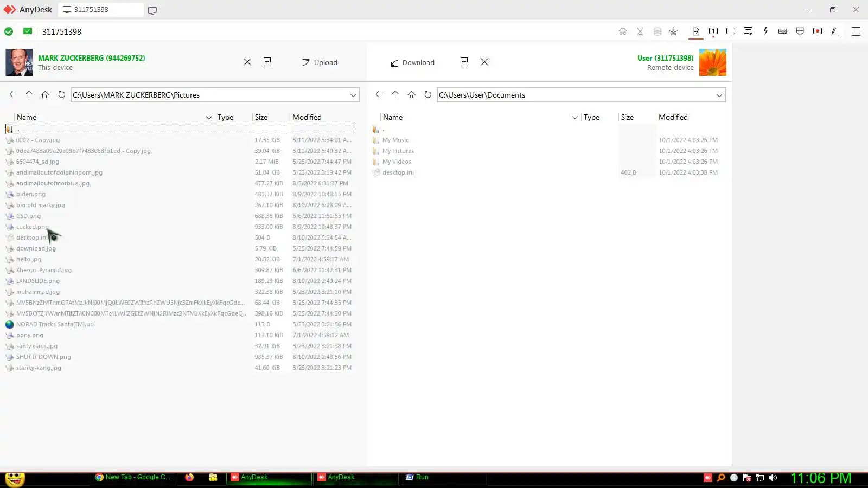Viewport: 868px width, 488px height.
Task: Click the star favorite icon
Action: [674, 31]
